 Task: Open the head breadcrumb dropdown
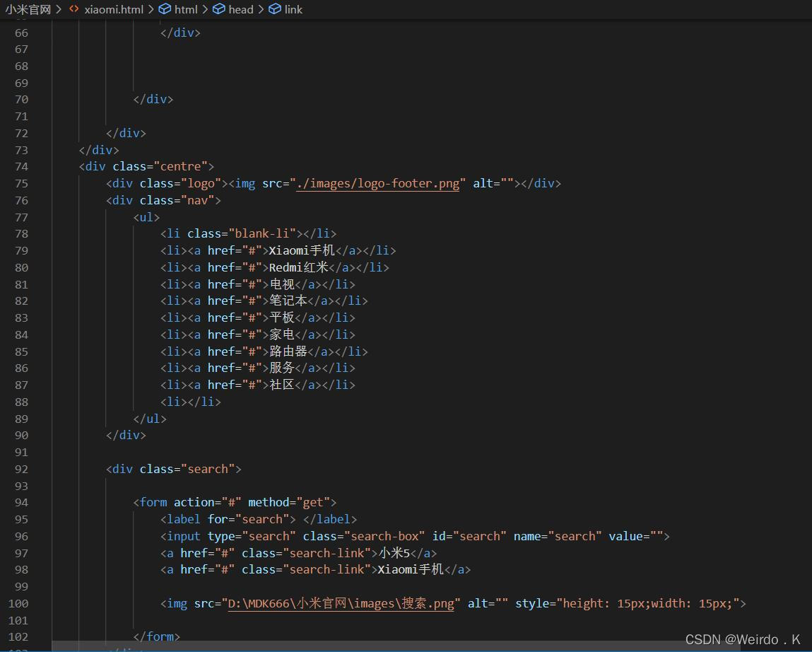(x=240, y=9)
